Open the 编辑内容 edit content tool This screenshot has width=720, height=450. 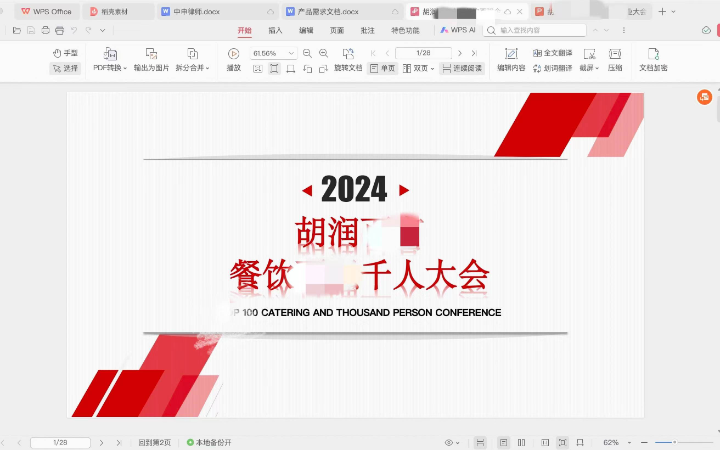[511, 53]
